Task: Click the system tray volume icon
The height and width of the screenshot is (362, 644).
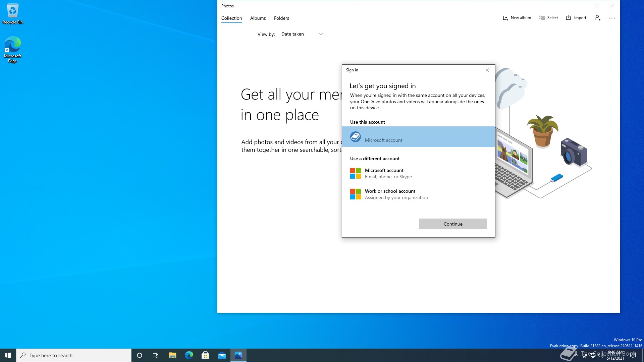Action: [600, 355]
